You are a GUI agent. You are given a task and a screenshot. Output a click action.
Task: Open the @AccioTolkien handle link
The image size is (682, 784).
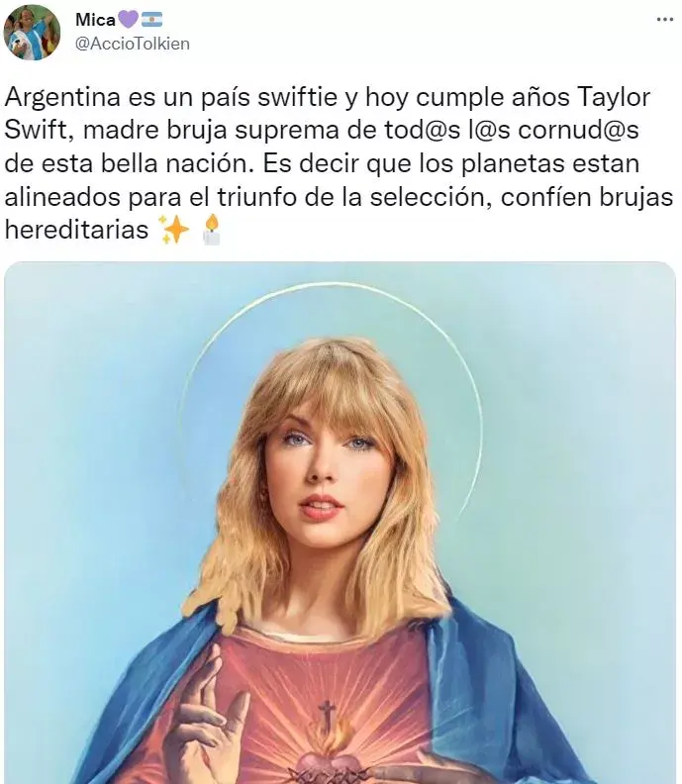tap(133, 44)
